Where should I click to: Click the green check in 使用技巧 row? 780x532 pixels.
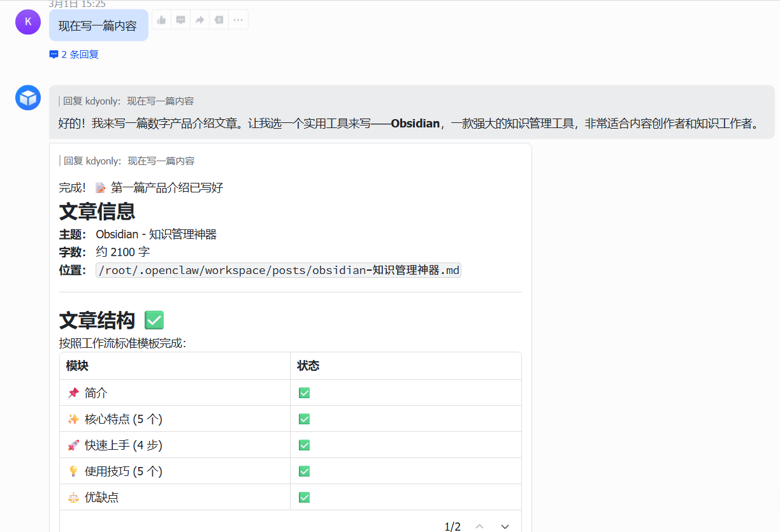coord(304,471)
